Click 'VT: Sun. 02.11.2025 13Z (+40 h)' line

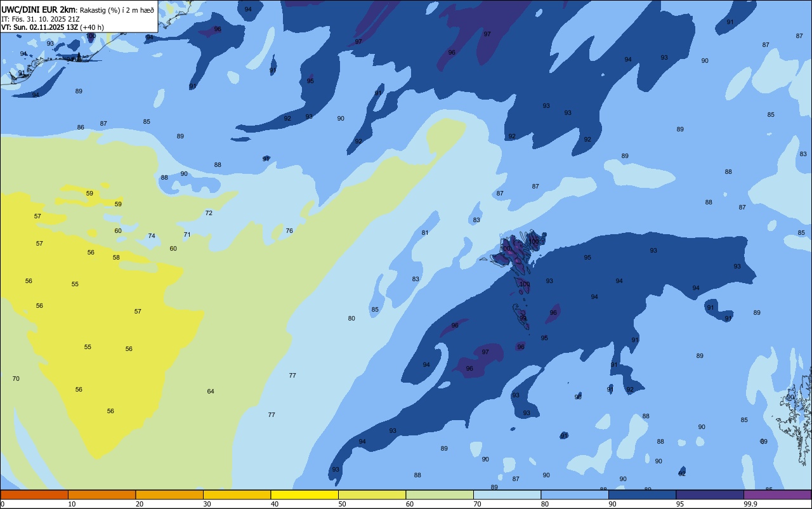click(53, 27)
